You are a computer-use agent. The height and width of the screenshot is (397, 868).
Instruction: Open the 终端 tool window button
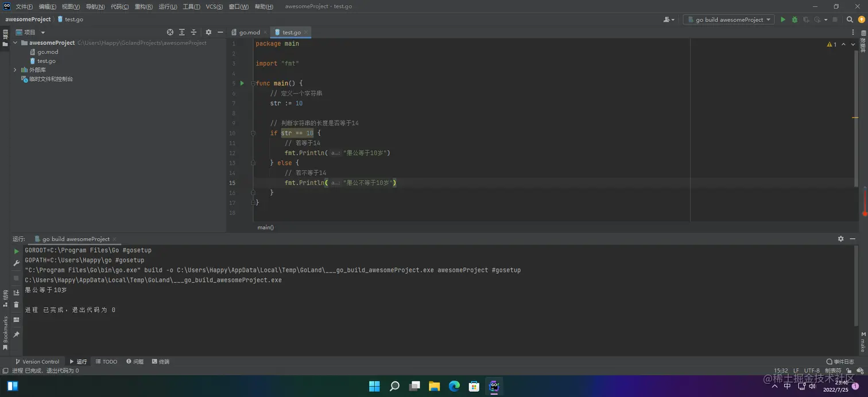point(161,361)
